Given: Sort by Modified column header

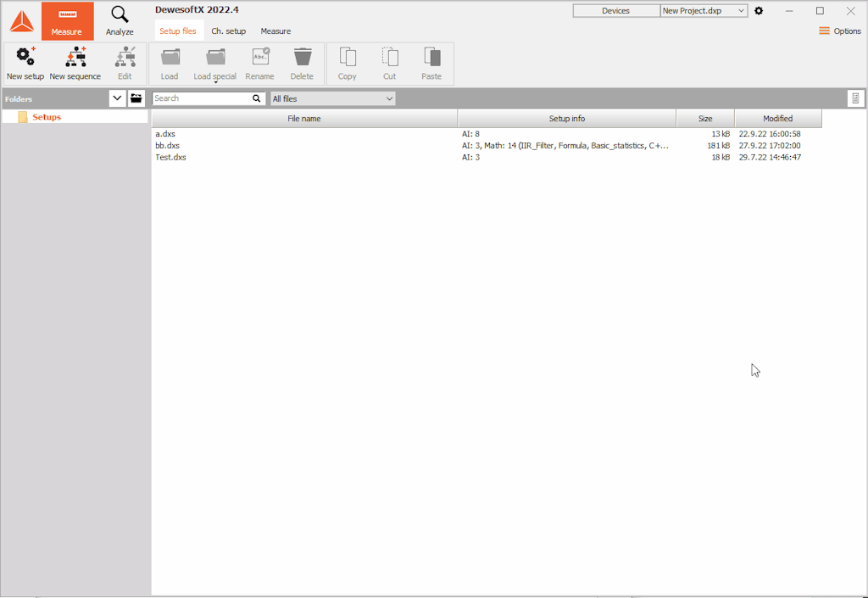Looking at the screenshot, I should pyautogui.click(x=778, y=119).
